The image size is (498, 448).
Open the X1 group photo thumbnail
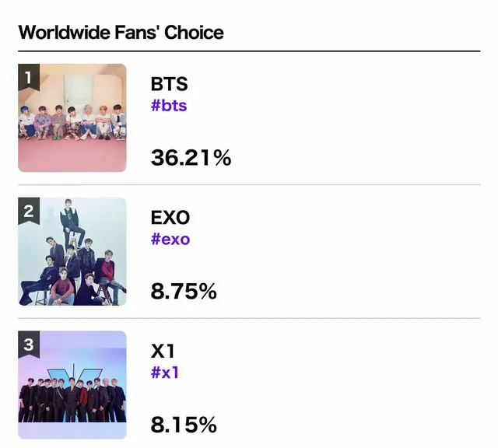click(x=72, y=385)
